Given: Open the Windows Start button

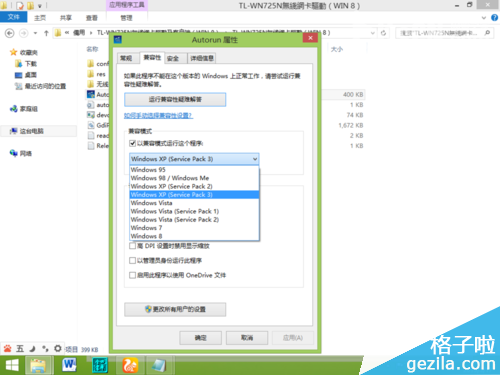Looking at the screenshot, I should click(x=12, y=365).
